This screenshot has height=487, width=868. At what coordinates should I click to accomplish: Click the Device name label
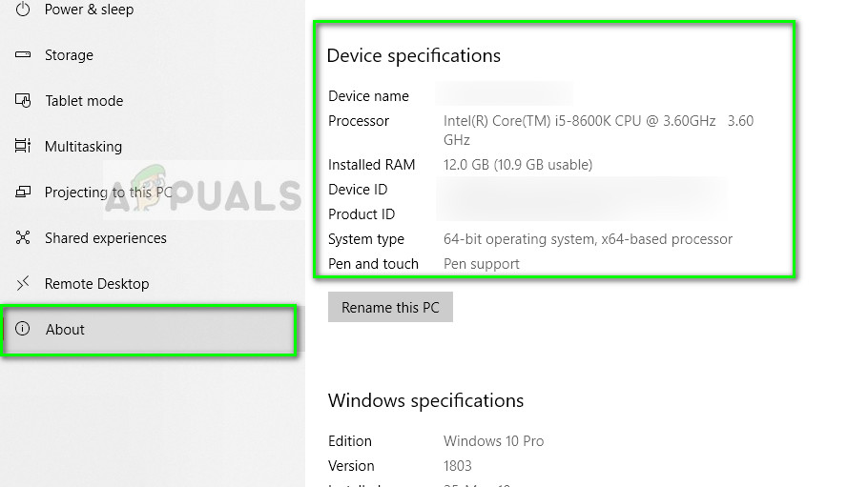(x=368, y=96)
